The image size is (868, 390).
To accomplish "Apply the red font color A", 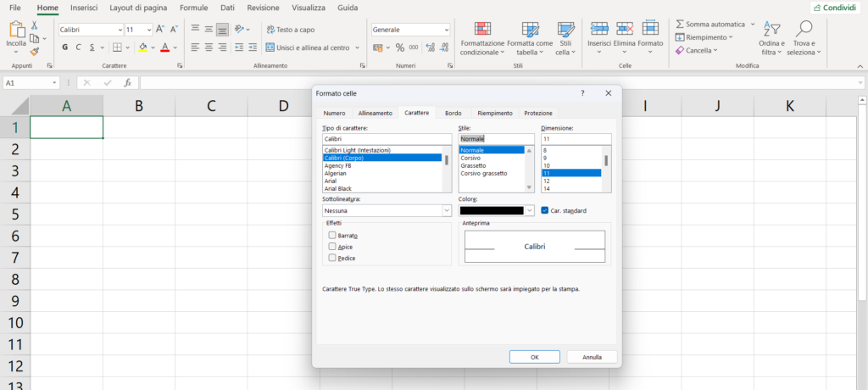I will 164,47.
